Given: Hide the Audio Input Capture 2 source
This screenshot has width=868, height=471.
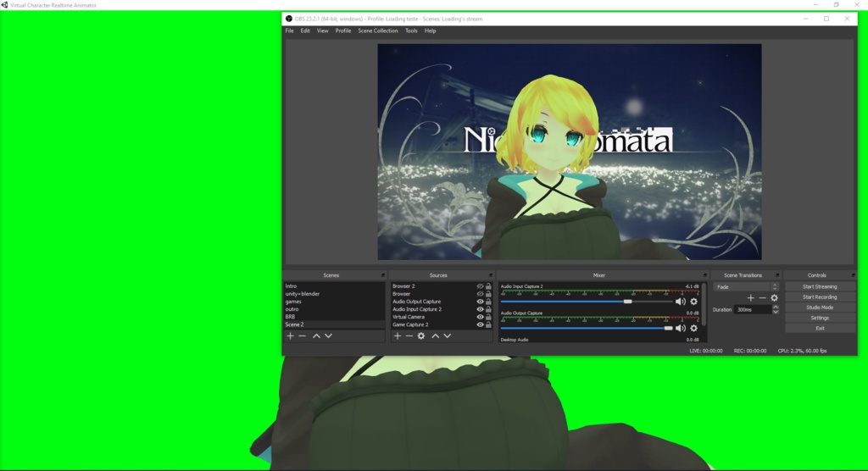Looking at the screenshot, I should coord(480,309).
